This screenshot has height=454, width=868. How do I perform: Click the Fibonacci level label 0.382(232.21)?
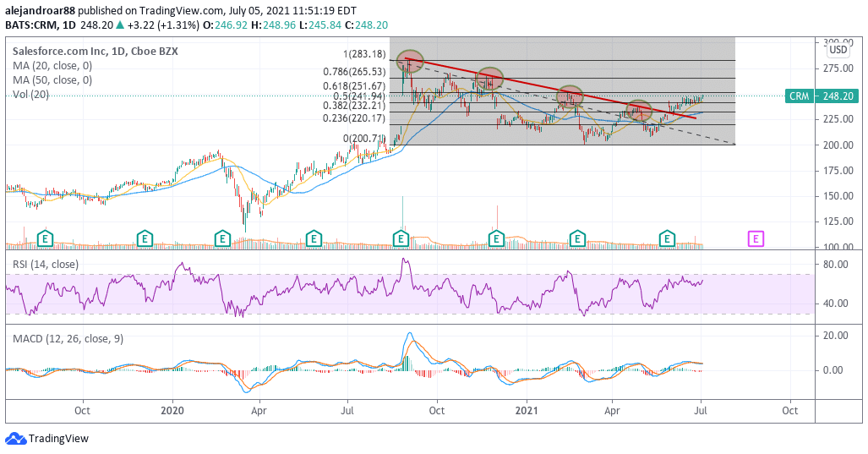click(x=354, y=105)
